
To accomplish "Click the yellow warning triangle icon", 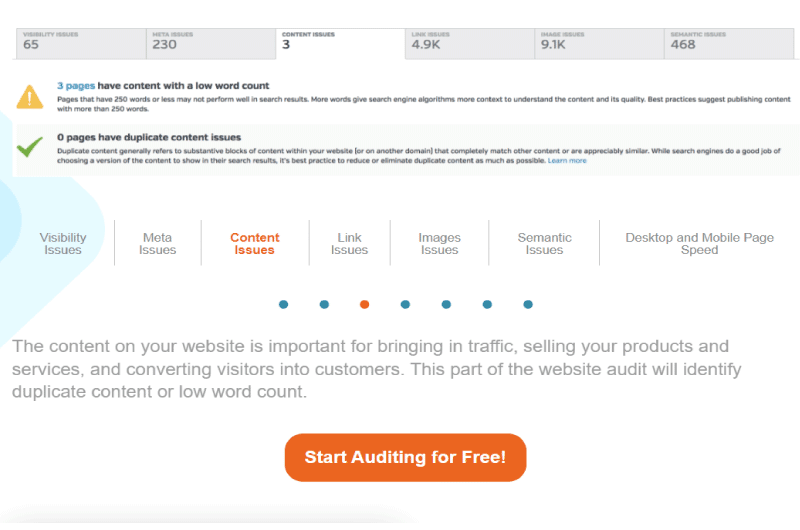I will click(x=30, y=96).
